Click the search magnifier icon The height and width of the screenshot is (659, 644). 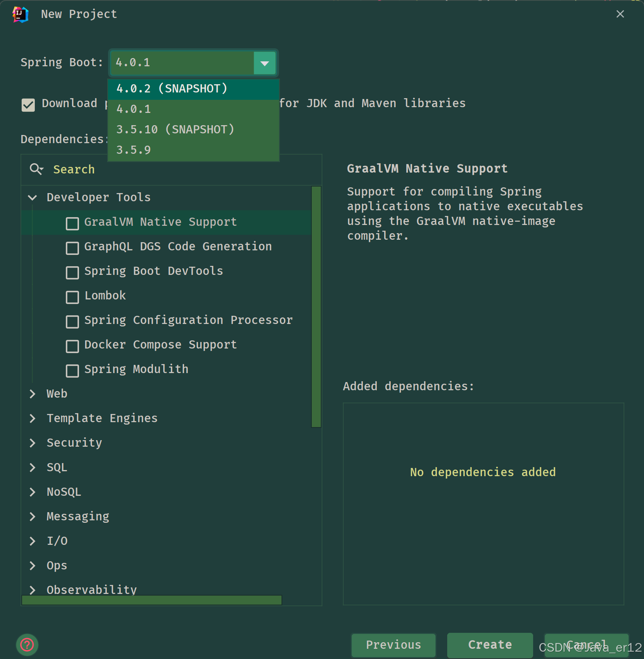coord(36,169)
